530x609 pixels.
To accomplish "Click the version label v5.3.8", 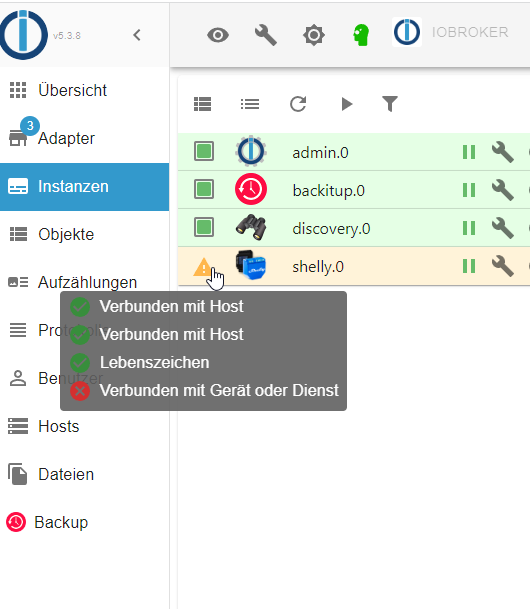I will 67,36.
